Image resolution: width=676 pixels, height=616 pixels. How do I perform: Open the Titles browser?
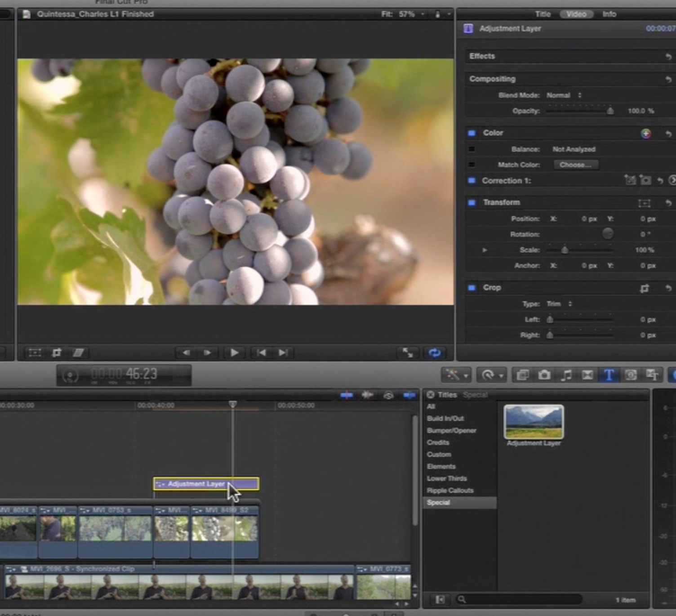609,375
